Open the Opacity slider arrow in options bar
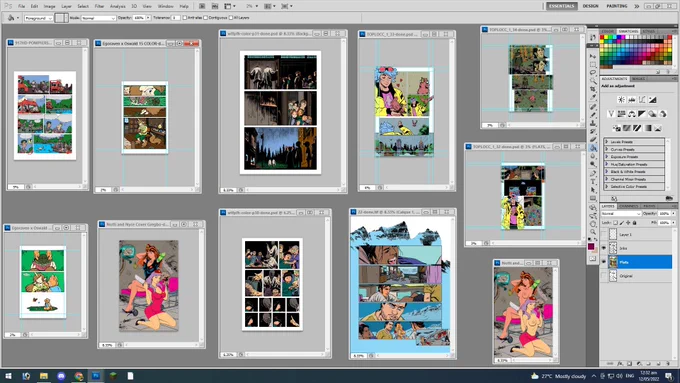Viewport: 680px width, 383px height. pyautogui.click(x=148, y=18)
